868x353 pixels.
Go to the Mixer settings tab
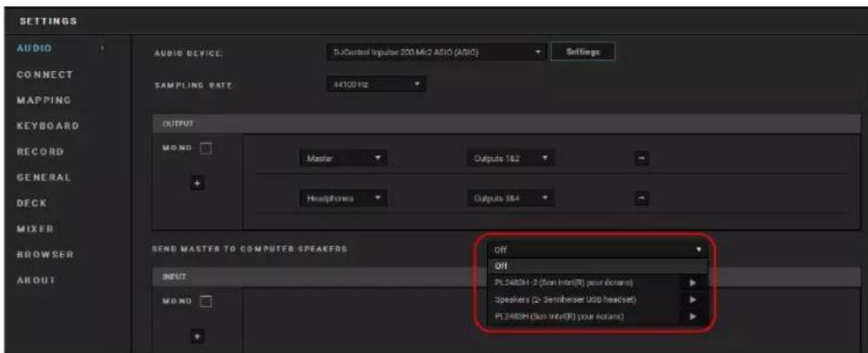tap(35, 228)
